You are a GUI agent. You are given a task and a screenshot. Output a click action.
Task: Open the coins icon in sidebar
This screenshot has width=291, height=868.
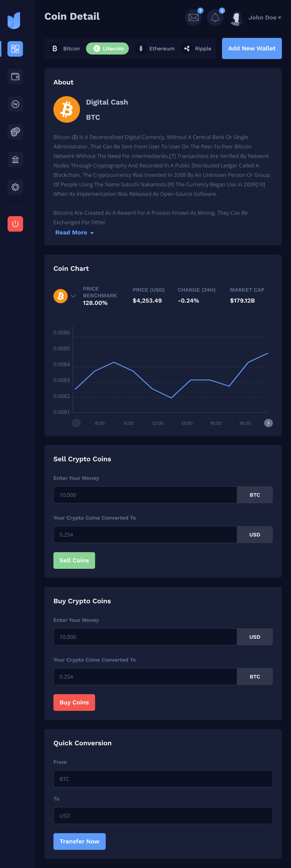pos(15,132)
